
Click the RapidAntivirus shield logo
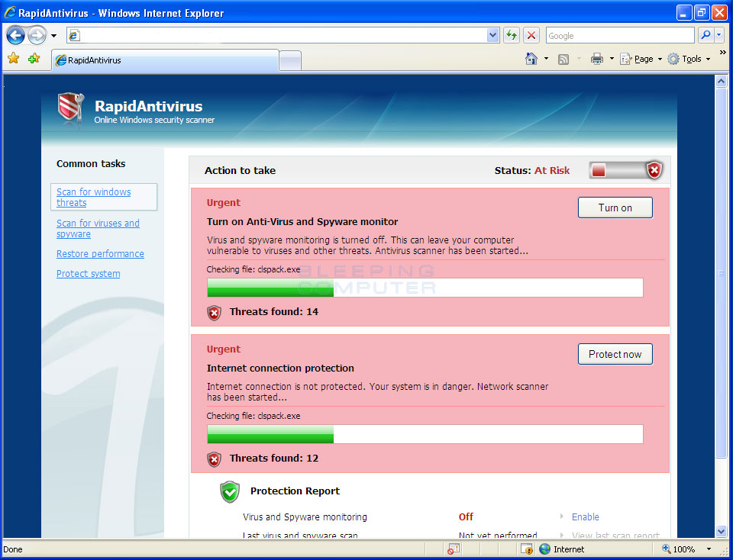pos(70,107)
